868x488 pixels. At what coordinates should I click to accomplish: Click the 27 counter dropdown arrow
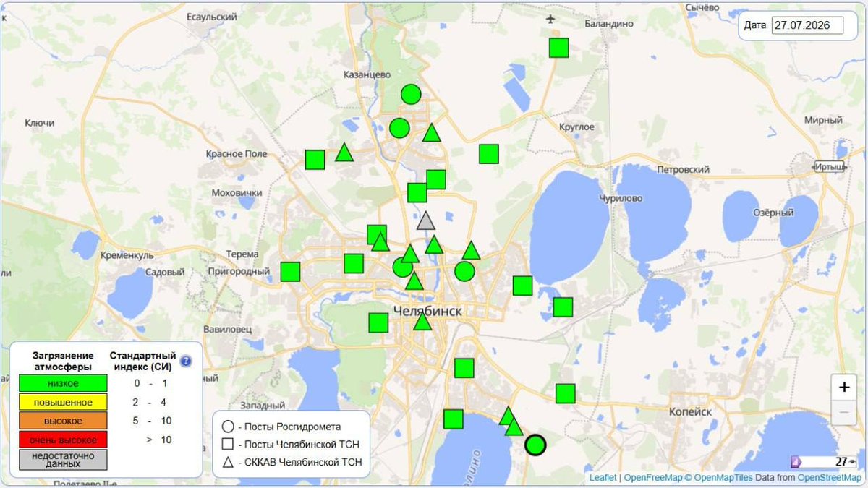(853, 462)
